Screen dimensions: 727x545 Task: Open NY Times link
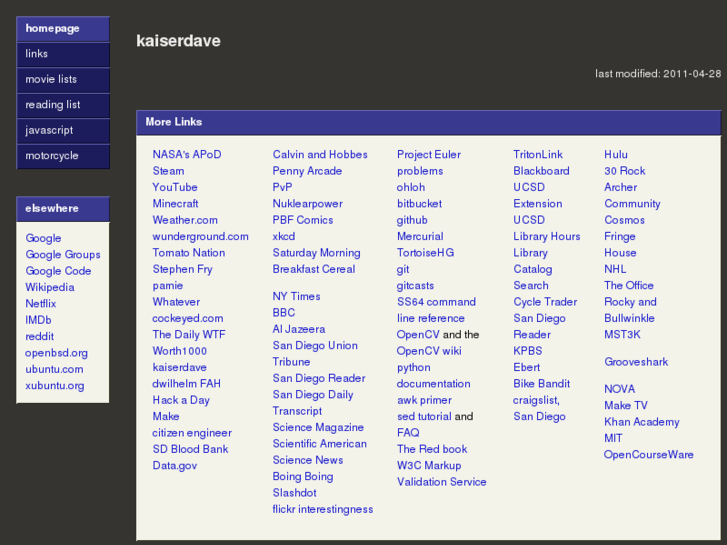coord(296,296)
